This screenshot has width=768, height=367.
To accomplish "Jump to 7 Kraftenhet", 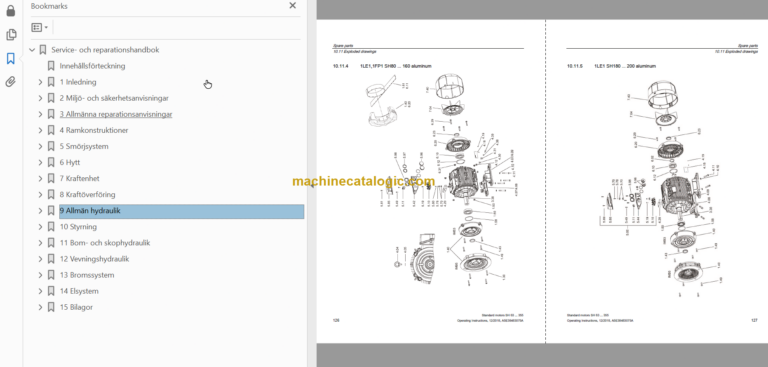I will point(79,179).
